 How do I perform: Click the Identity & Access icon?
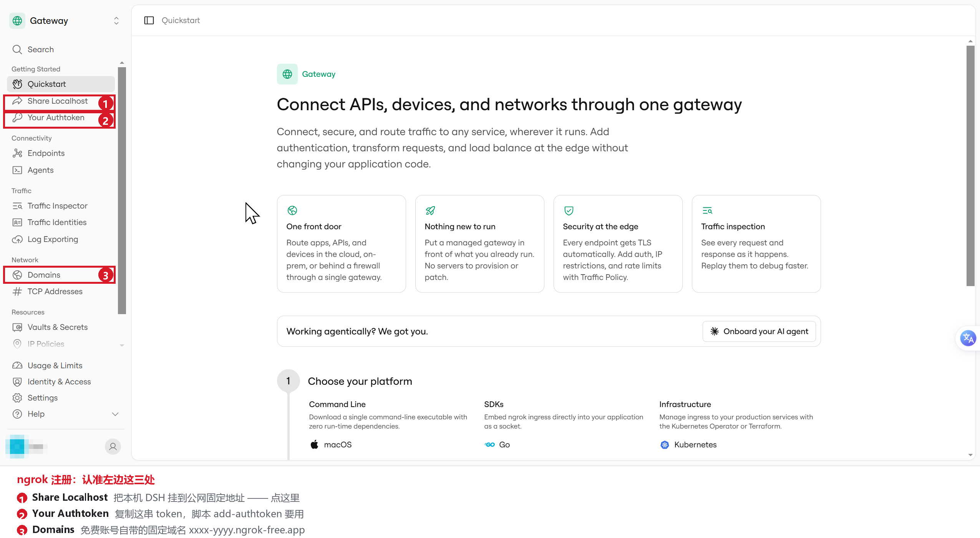pos(17,382)
